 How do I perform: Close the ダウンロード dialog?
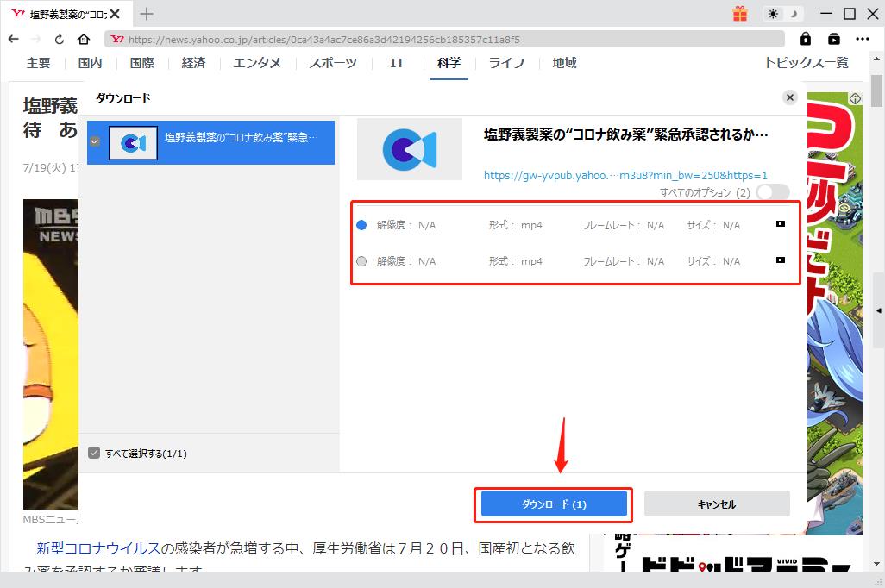pyautogui.click(x=790, y=97)
